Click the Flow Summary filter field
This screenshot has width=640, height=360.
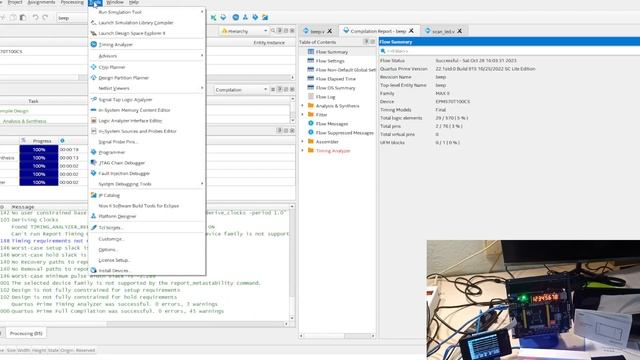point(509,51)
